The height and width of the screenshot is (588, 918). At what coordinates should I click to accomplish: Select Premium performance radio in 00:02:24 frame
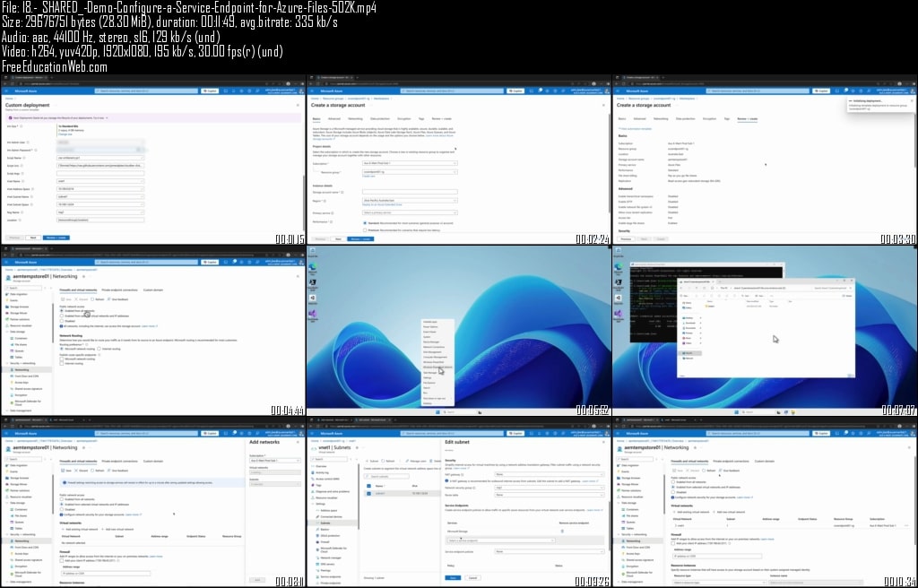[x=365, y=230]
